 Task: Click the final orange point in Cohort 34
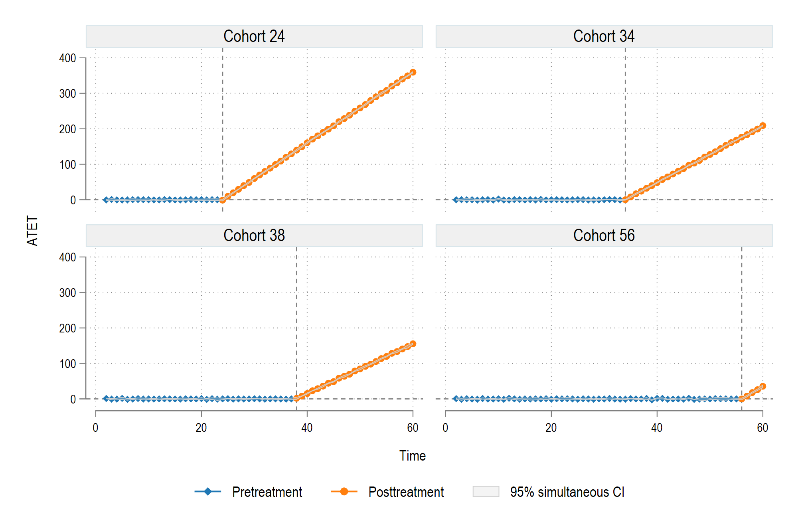[762, 126]
